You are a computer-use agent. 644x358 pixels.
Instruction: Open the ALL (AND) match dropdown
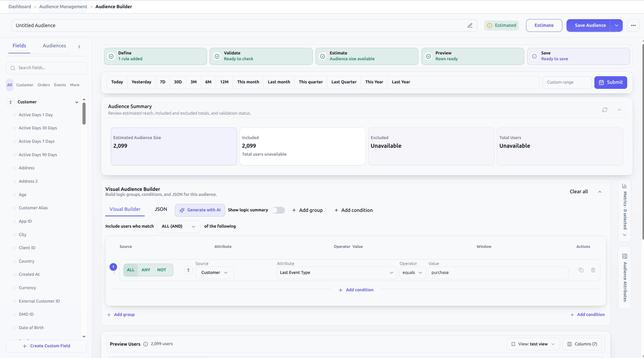(x=179, y=227)
